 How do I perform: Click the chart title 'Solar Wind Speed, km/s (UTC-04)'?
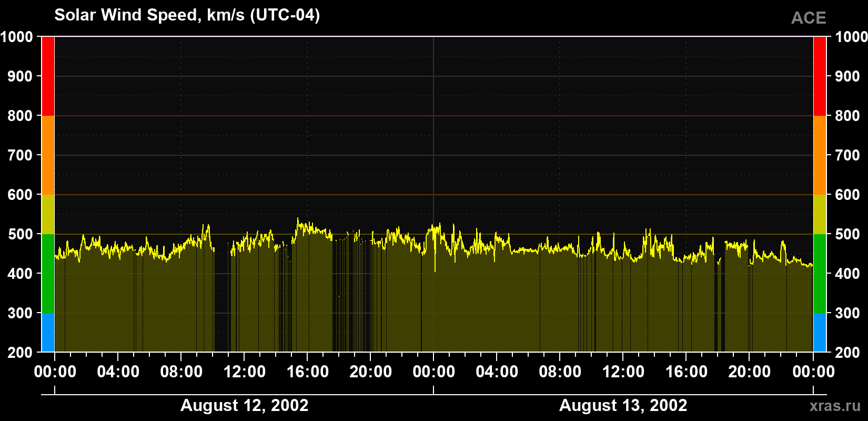coord(187,15)
